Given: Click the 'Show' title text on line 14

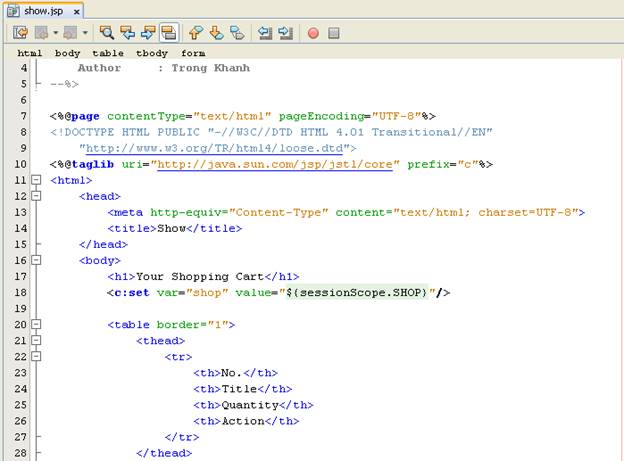Looking at the screenshot, I should click(x=171, y=229).
